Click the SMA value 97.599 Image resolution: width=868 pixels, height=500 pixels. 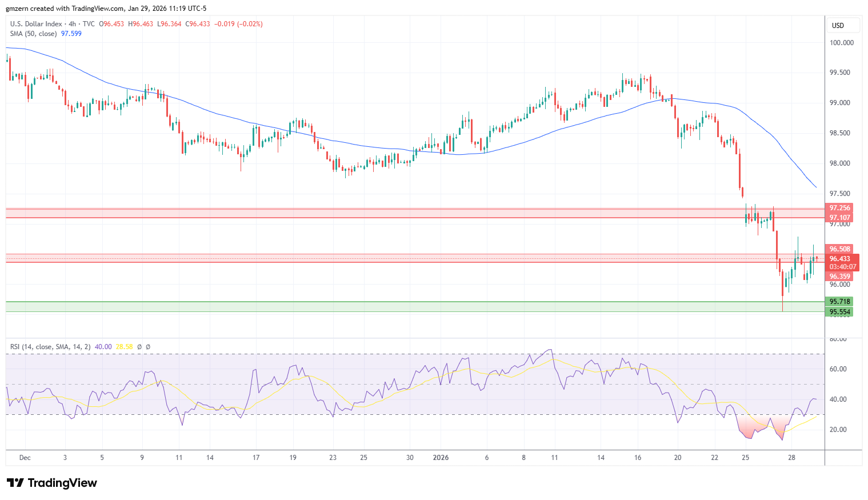pyautogui.click(x=71, y=34)
